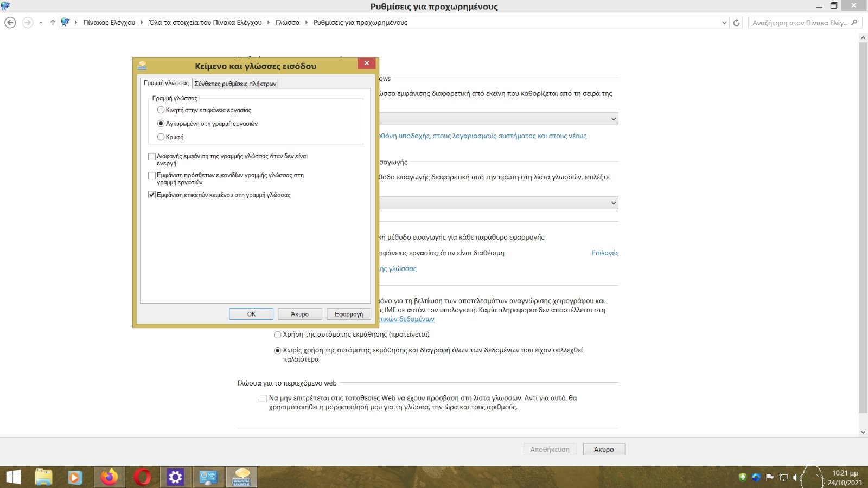Switch to Γραμμή γλώσσας tab
This screenshot has height=488, width=868.
click(166, 83)
